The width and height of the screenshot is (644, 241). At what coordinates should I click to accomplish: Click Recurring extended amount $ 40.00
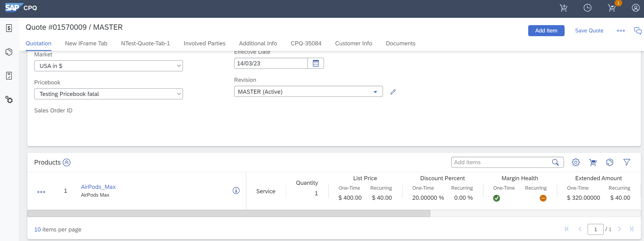[x=620, y=198]
